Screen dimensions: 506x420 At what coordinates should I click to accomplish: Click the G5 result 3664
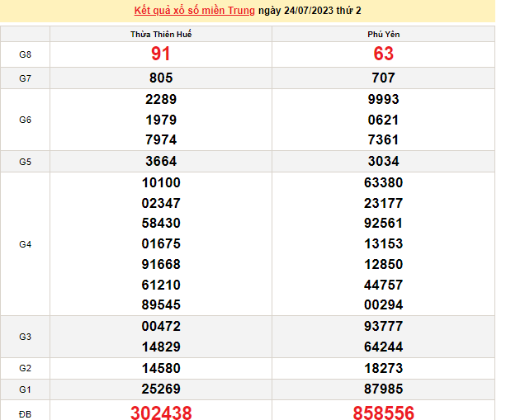pos(161,162)
